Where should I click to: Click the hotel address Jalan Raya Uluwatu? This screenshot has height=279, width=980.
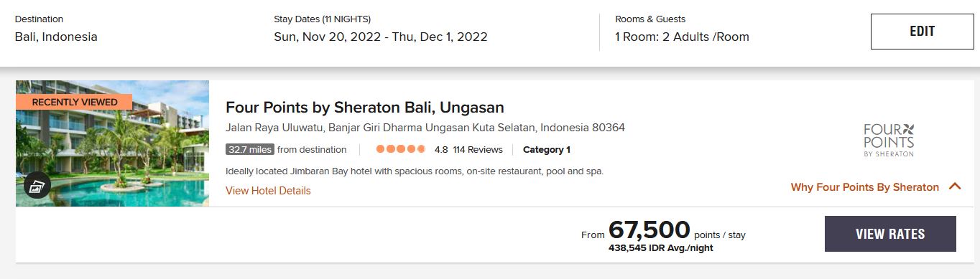pyautogui.click(x=425, y=128)
